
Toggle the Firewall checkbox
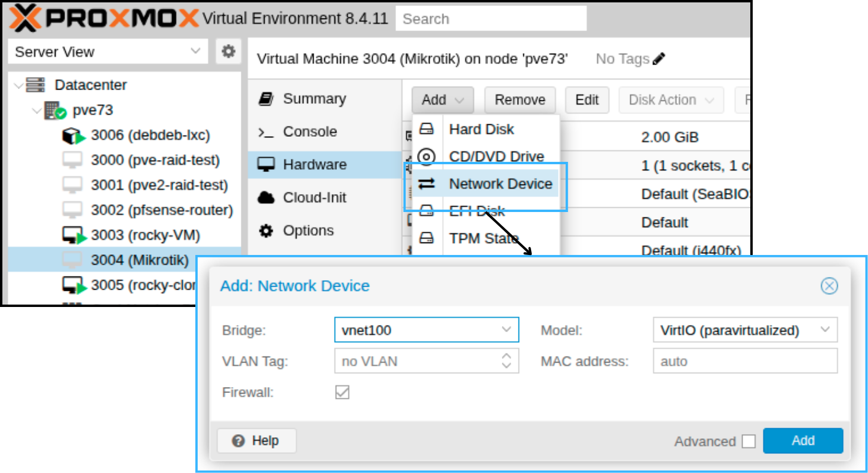point(342,392)
